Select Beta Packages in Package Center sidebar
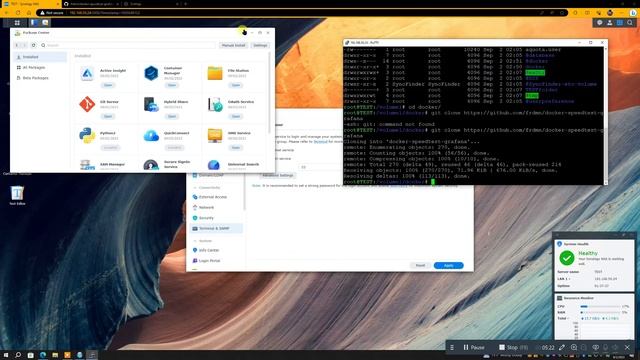 coord(40,78)
